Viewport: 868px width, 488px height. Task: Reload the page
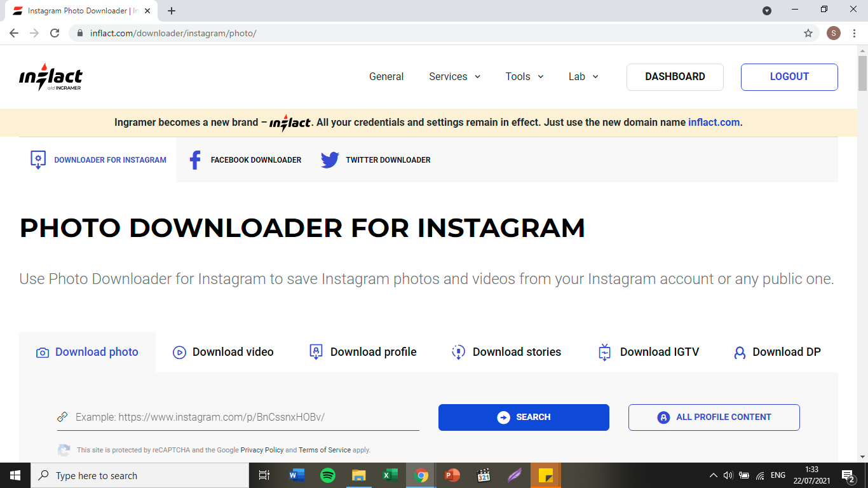click(x=55, y=33)
